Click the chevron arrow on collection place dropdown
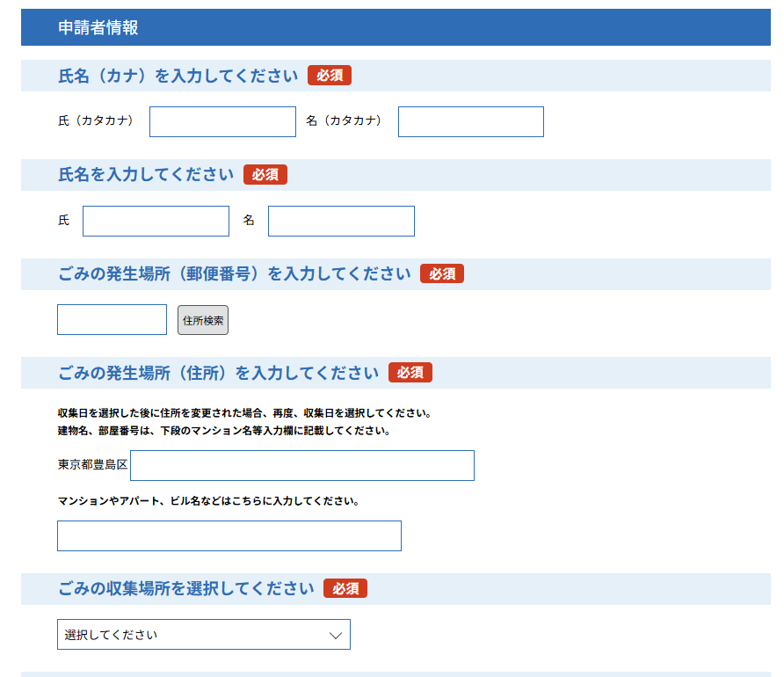The height and width of the screenshot is (677, 784). coord(336,636)
